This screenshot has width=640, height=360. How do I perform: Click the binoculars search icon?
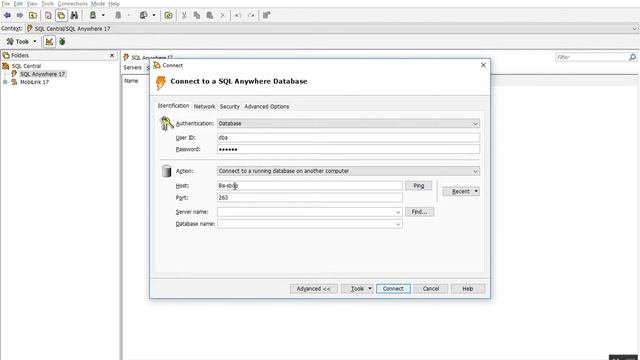74,16
